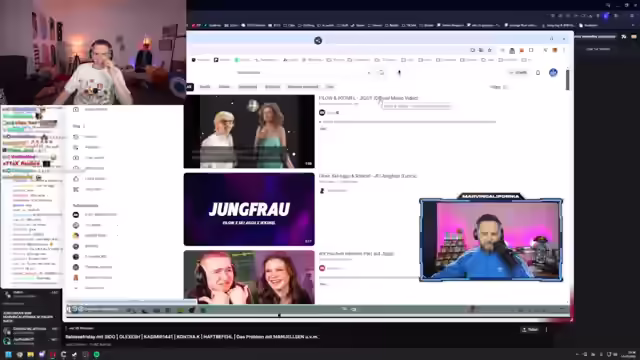
Task: Bookmark the page with the star icon
Action: pyautogui.click(x=489, y=50)
